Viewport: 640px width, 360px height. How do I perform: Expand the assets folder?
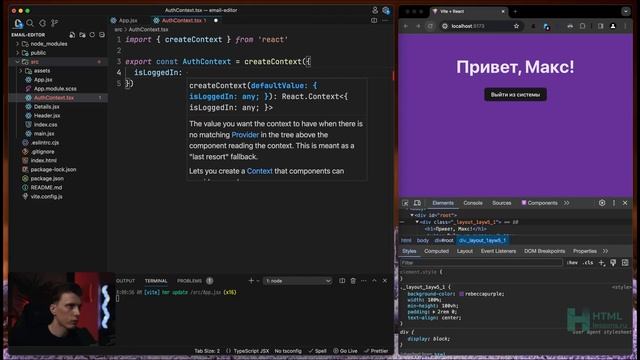21,71
